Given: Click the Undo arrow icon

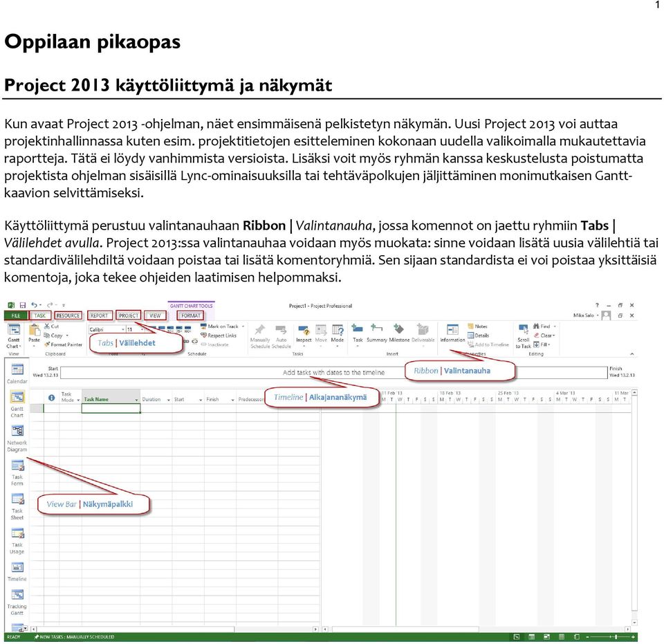Looking at the screenshot, I should pos(34,305).
